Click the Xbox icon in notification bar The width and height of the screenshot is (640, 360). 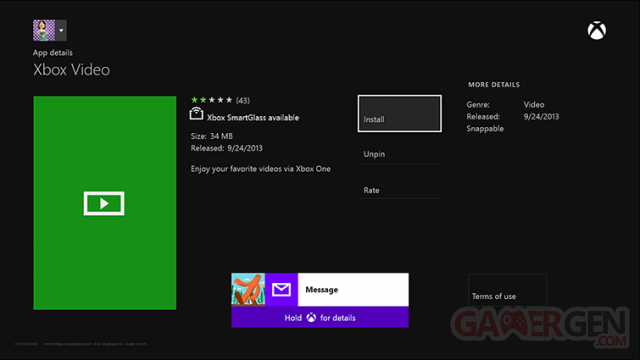311,318
